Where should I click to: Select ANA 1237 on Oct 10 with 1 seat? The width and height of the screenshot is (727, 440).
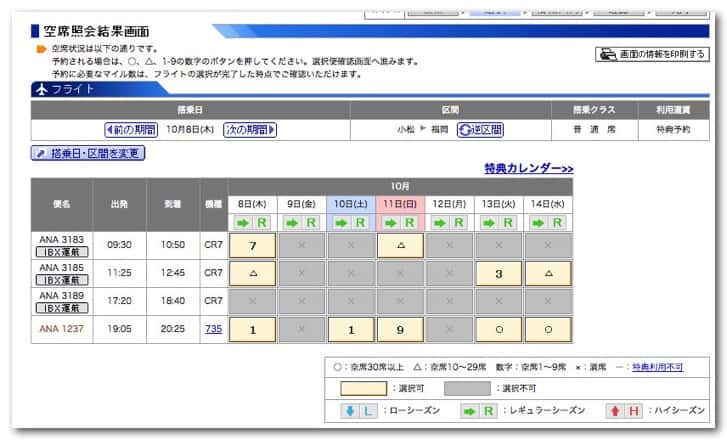[351, 330]
